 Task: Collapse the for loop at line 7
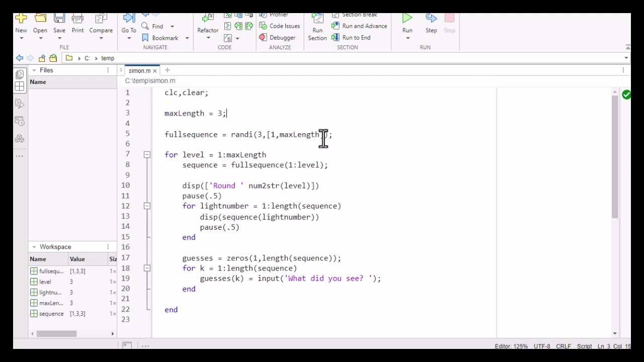pyautogui.click(x=147, y=155)
